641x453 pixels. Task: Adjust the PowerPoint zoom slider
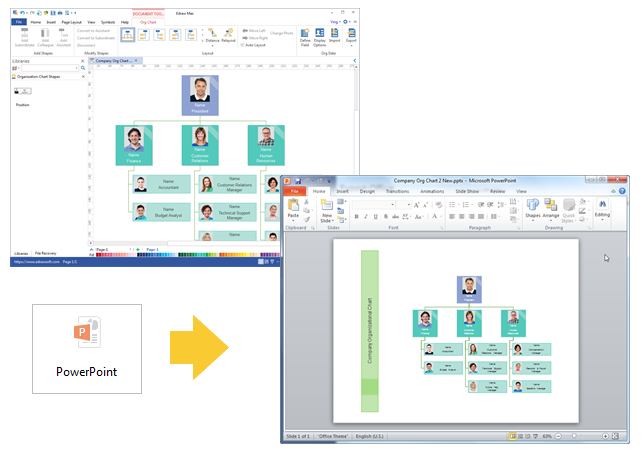574,436
